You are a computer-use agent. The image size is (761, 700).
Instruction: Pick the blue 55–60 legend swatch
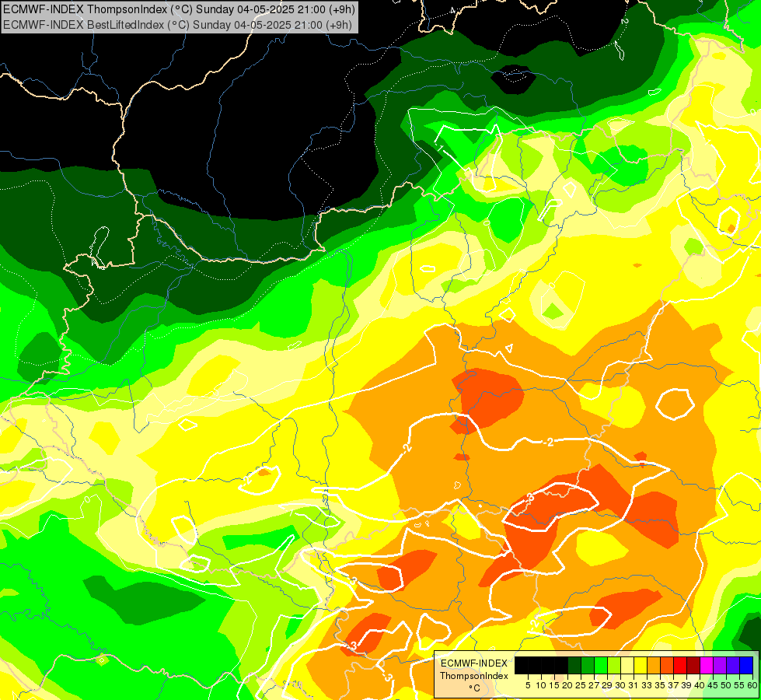coord(746,665)
